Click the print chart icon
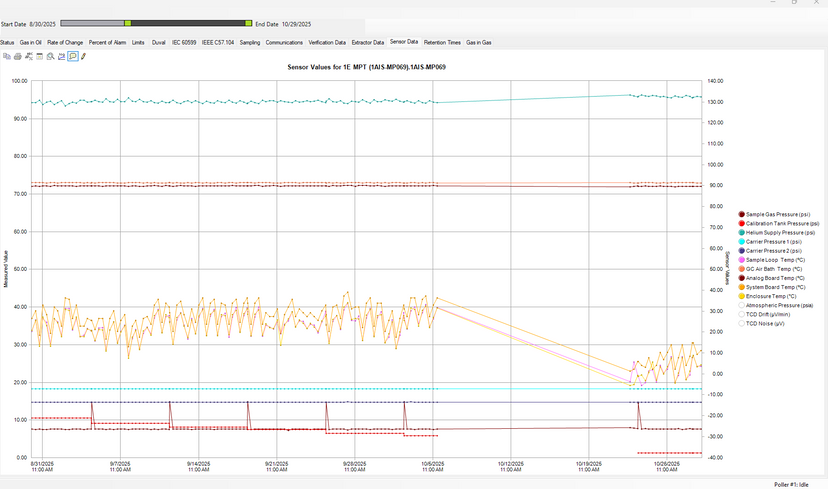Screen dimensions: 828x489 tap(17, 56)
